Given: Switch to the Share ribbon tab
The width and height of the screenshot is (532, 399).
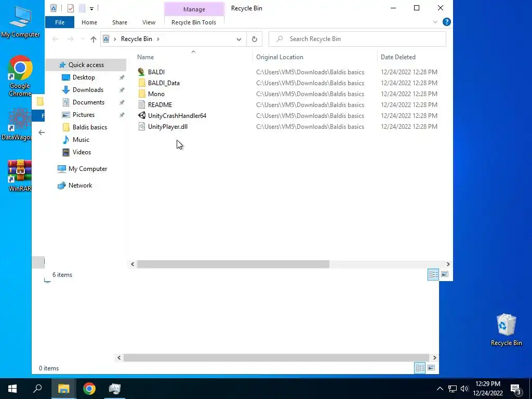Looking at the screenshot, I should [120, 22].
